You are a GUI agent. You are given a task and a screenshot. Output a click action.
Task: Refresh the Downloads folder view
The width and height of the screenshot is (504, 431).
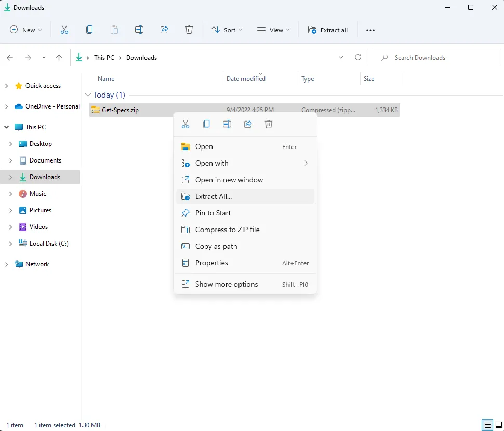pyautogui.click(x=357, y=58)
